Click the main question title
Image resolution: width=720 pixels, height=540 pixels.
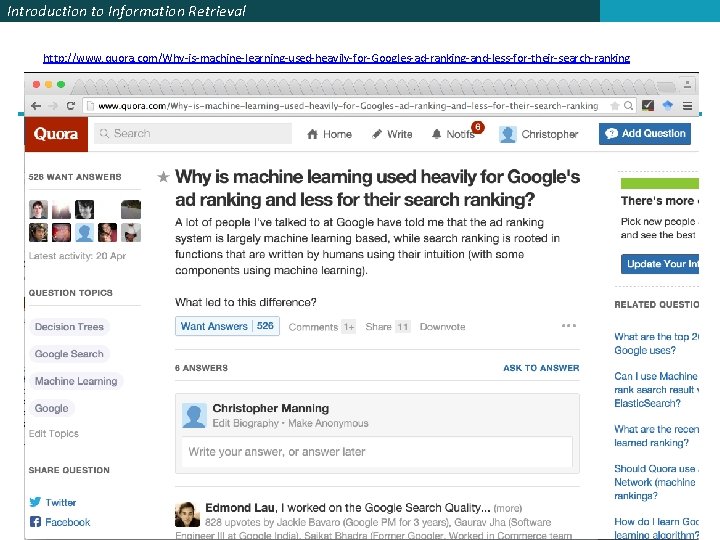click(x=377, y=188)
